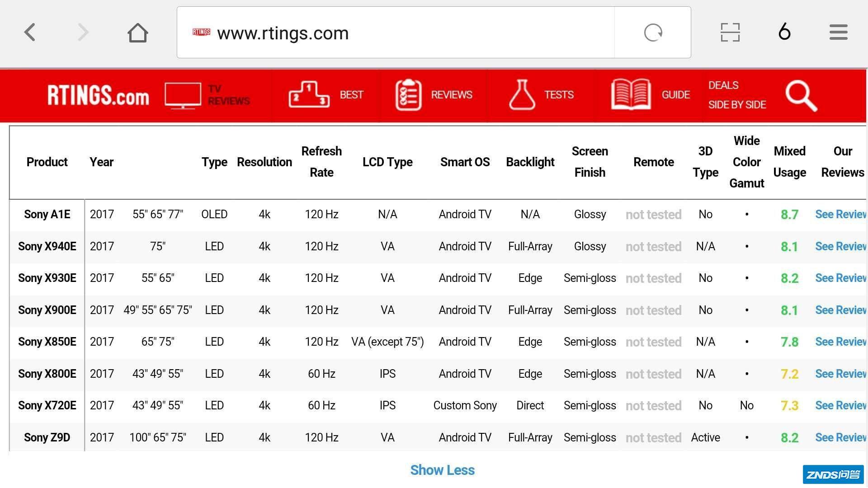This screenshot has width=868, height=488.
Task: Open See Review for Sony Z9D
Action: [x=840, y=438]
